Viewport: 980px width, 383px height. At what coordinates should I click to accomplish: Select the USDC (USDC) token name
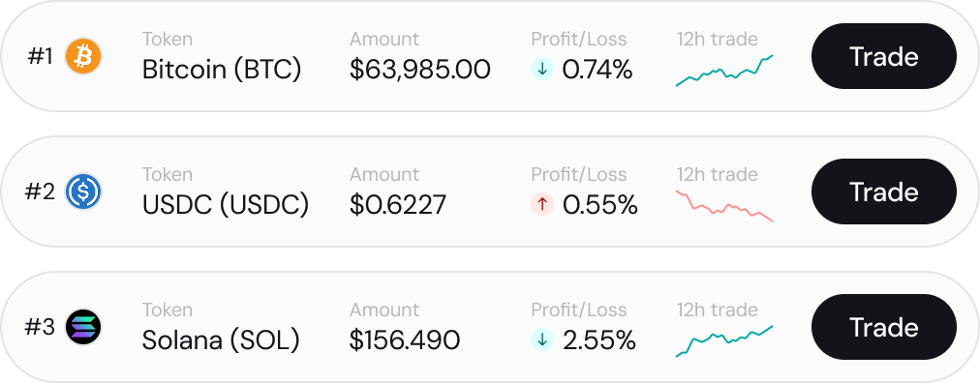[x=226, y=205]
